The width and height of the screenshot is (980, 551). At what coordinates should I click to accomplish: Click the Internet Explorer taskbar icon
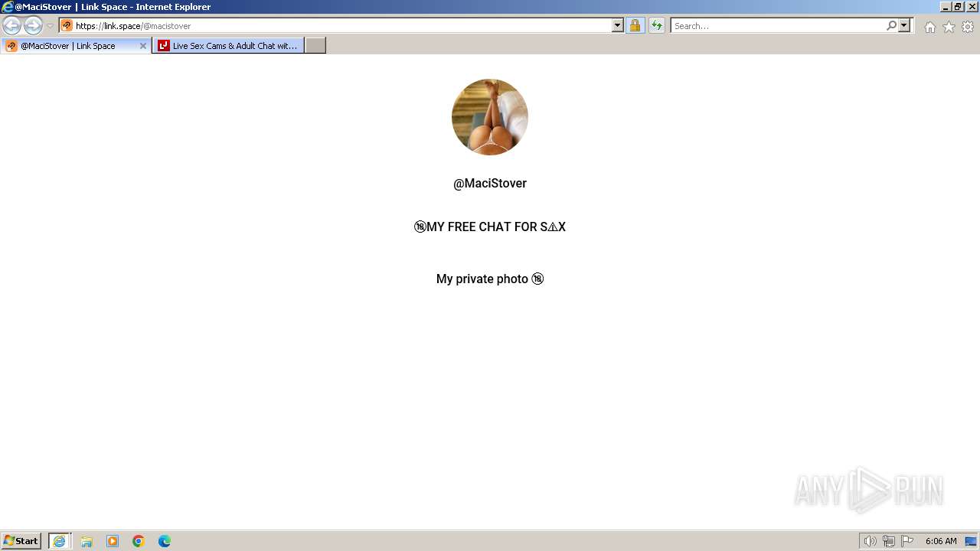pos(60,541)
